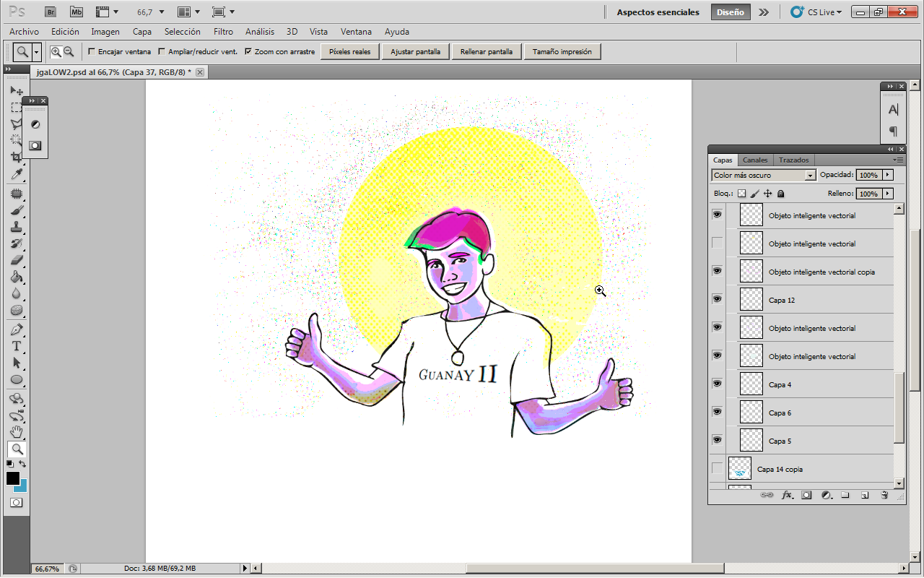Select the Ellipse shape tool
The width and height of the screenshot is (924, 578).
[x=16, y=379]
